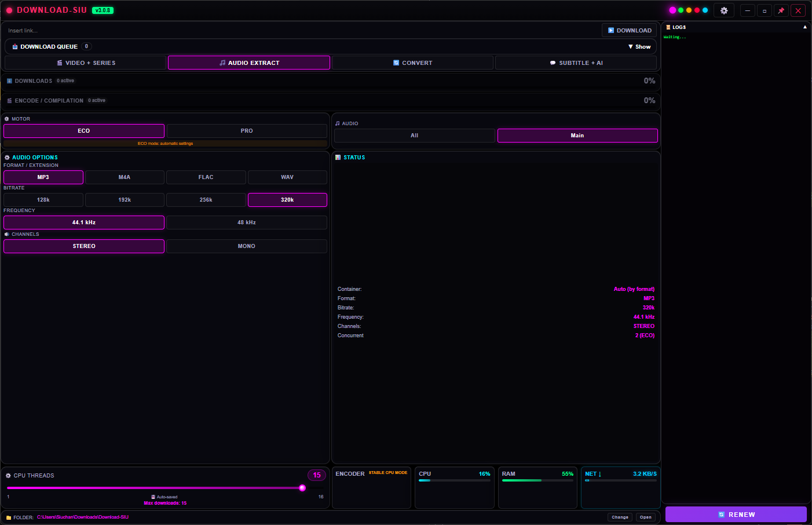Collapse the LOGS panel with the arrow
Viewport: 812px width, 525px height.
pos(804,27)
